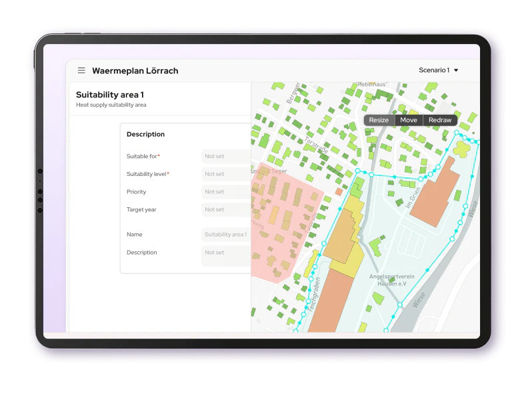Select the Move tool
The image size is (532, 396).
[x=409, y=120]
